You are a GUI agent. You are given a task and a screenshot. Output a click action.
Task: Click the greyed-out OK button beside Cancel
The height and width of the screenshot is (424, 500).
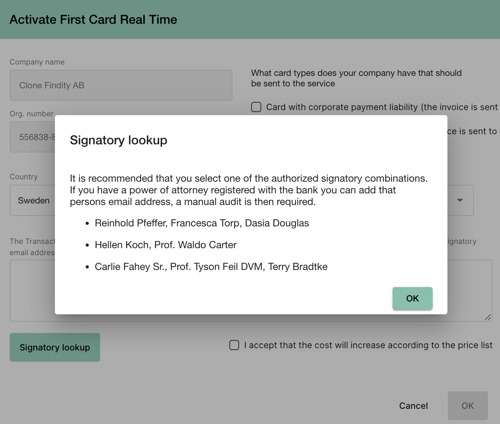point(468,406)
